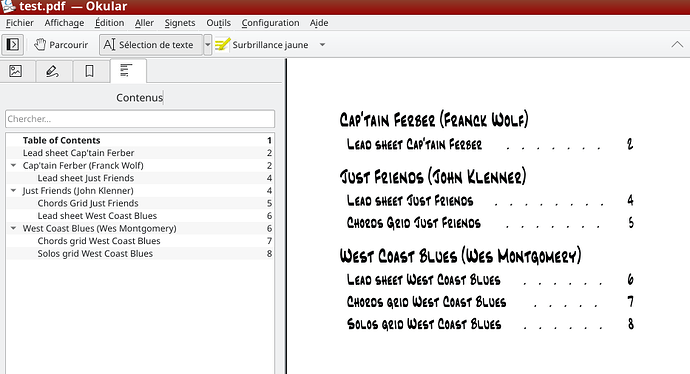Open the thumbnails sidebar tab
The image size is (690, 374).
point(15,71)
